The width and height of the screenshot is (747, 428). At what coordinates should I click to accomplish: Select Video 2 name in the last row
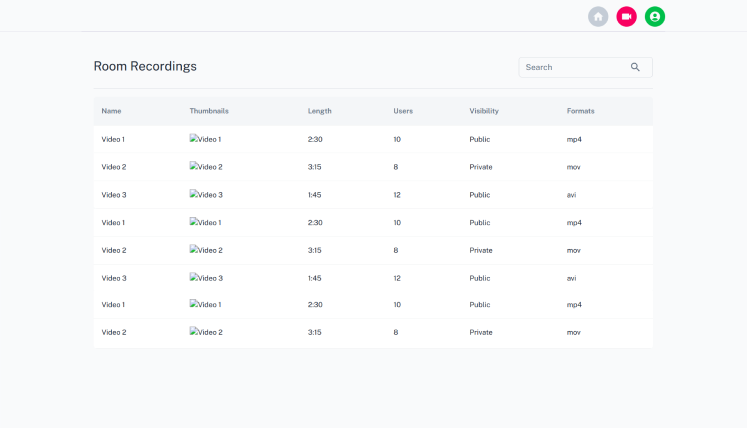114,332
